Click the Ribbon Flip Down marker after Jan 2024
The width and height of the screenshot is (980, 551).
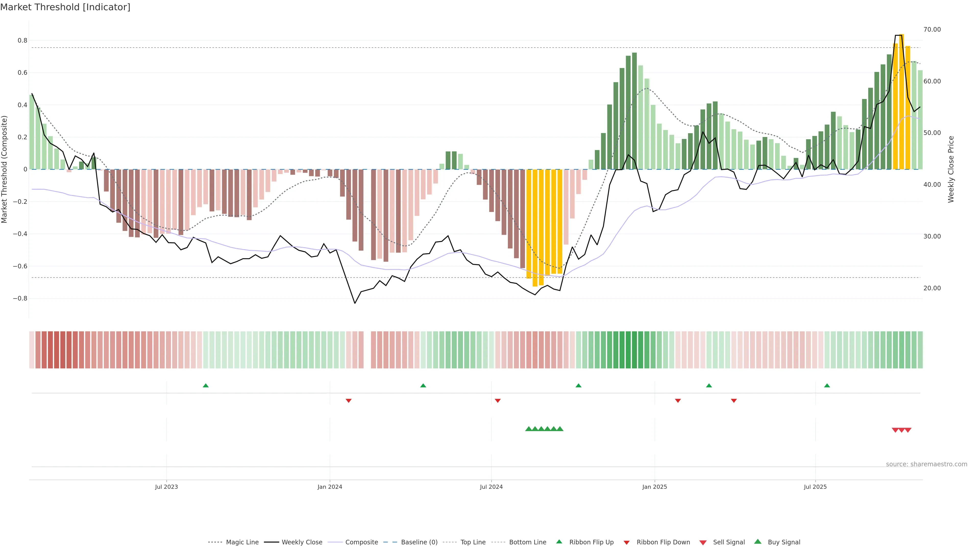(x=348, y=400)
